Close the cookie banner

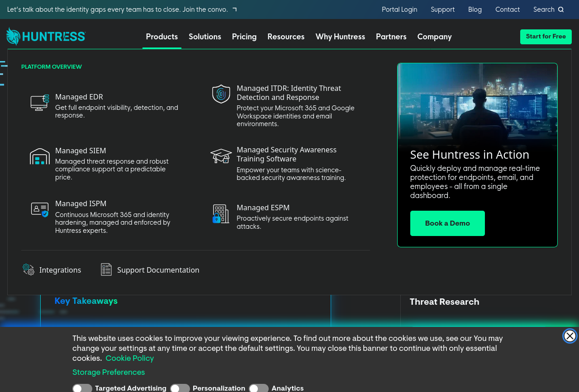pos(570,336)
